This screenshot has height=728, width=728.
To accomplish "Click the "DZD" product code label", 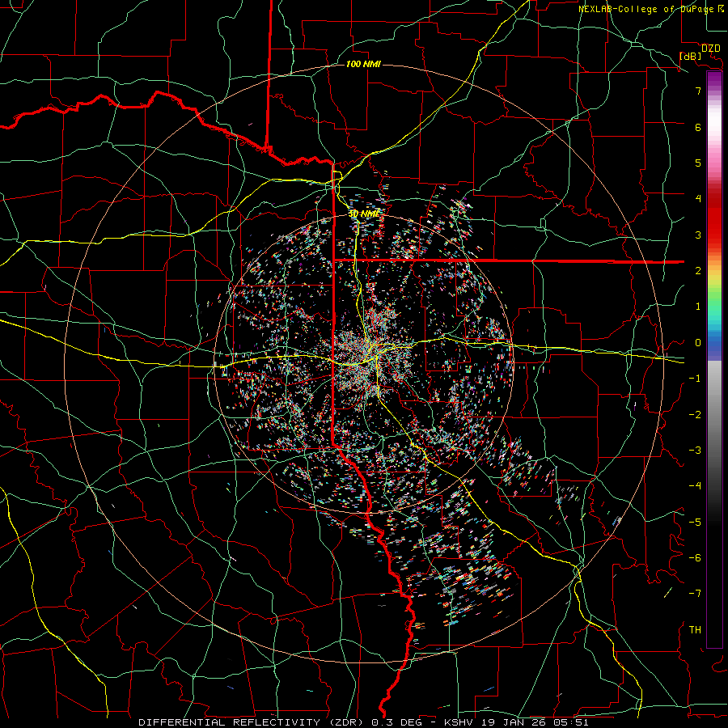I will [x=711, y=49].
